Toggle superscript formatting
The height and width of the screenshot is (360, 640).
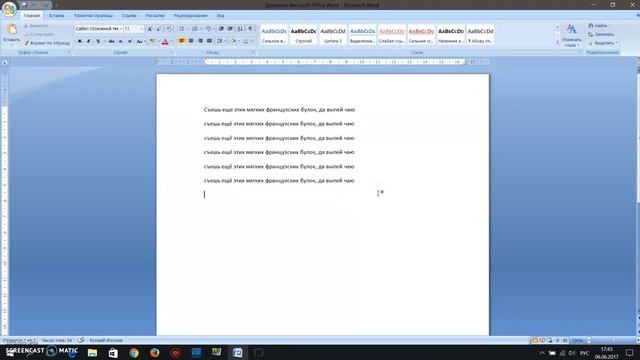[130, 41]
